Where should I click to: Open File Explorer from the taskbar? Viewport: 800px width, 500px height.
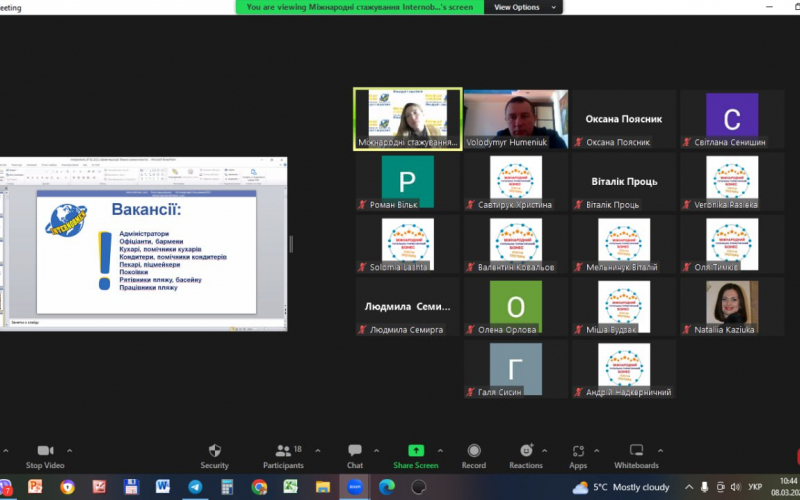click(x=323, y=487)
